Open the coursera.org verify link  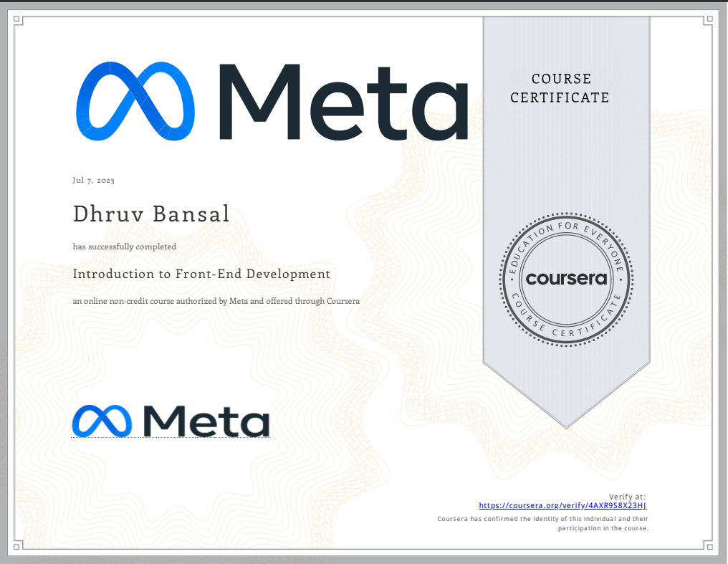tap(562, 505)
